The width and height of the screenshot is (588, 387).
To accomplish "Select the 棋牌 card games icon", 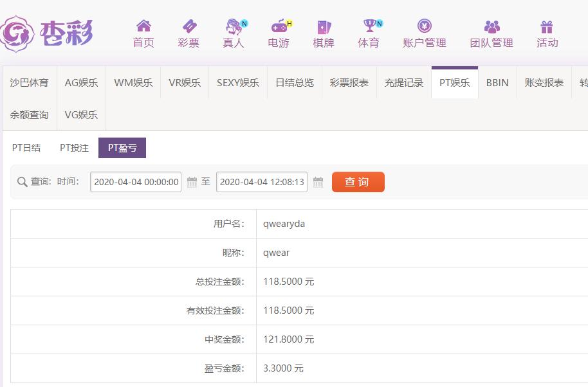I will [324, 26].
